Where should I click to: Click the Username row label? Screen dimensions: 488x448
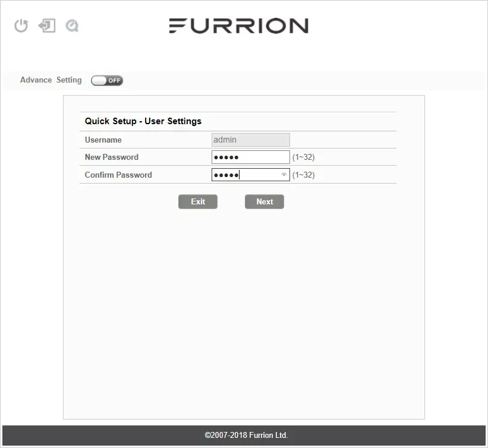[x=103, y=140]
